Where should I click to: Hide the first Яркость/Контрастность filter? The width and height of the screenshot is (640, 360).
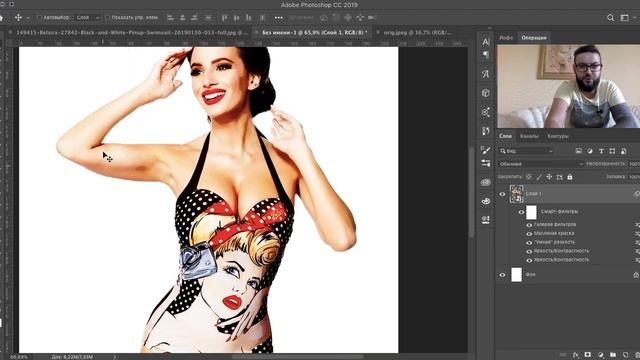(529, 251)
